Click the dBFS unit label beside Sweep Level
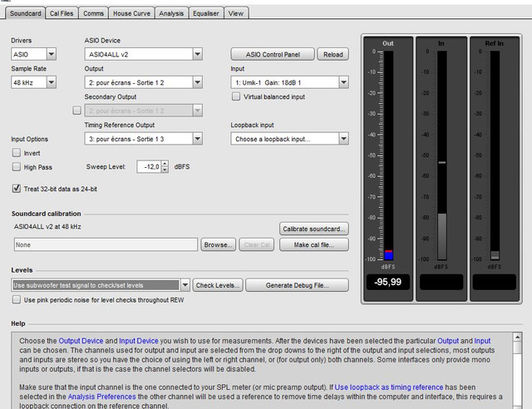This screenshot has height=409, width=532. click(182, 166)
